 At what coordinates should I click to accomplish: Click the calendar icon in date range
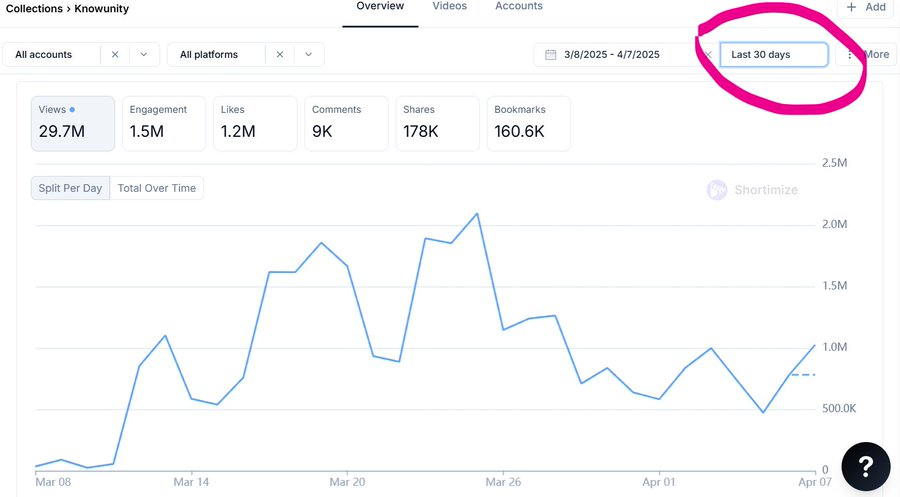(550, 55)
